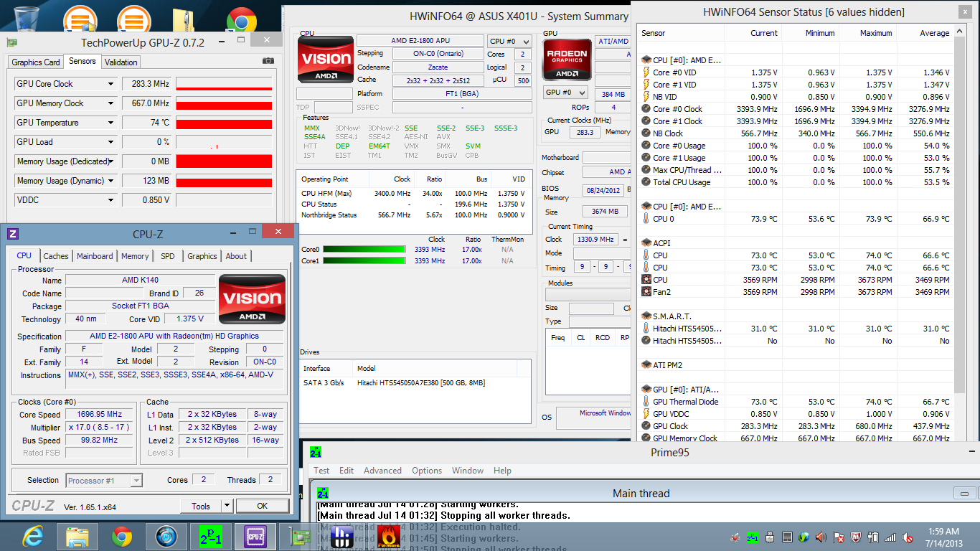Click the Core0 green clock bar
The height and width of the screenshot is (551, 980).
click(x=365, y=250)
